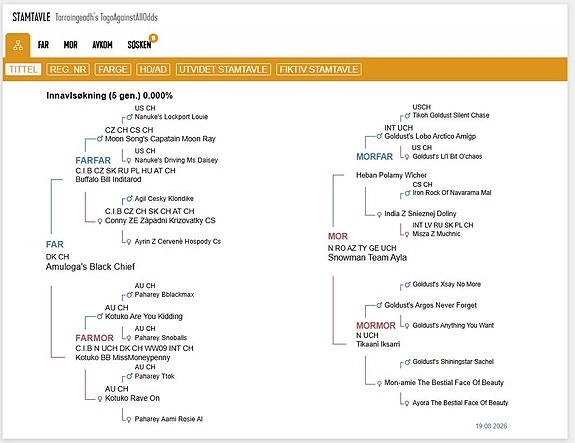Toggle the FARGE display option
Image resolution: width=575 pixels, height=443 pixels.
click(113, 69)
